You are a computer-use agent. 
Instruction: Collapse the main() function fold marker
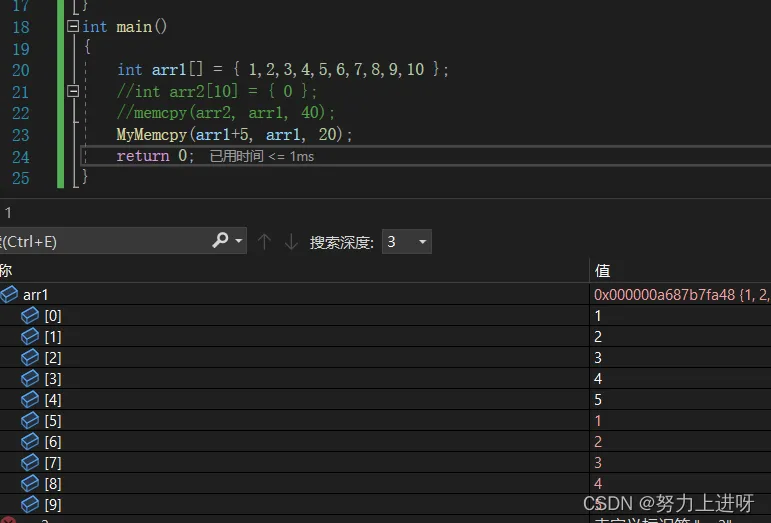pos(73,26)
